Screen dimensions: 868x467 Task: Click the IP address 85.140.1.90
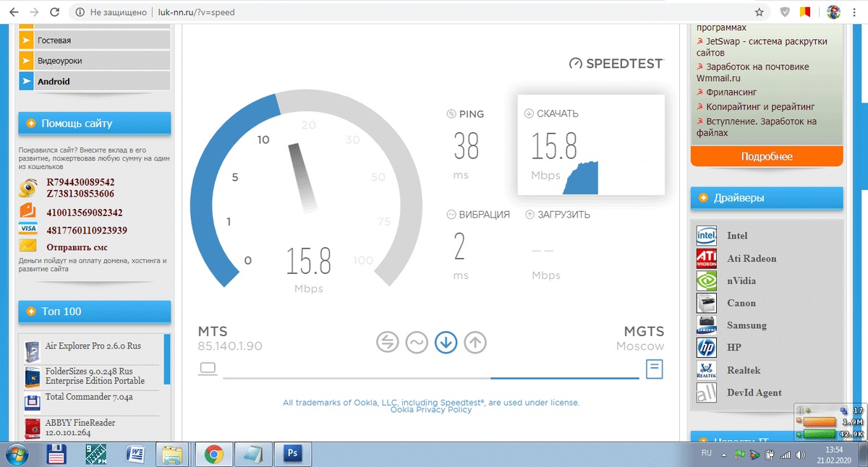pyautogui.click(x=230, y=346)
